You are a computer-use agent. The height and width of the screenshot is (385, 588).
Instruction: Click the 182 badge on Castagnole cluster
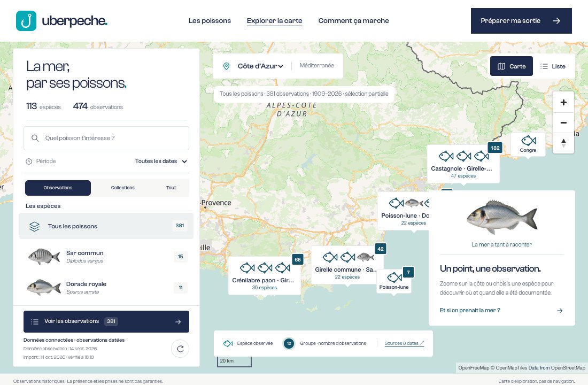tap(495, 148)
